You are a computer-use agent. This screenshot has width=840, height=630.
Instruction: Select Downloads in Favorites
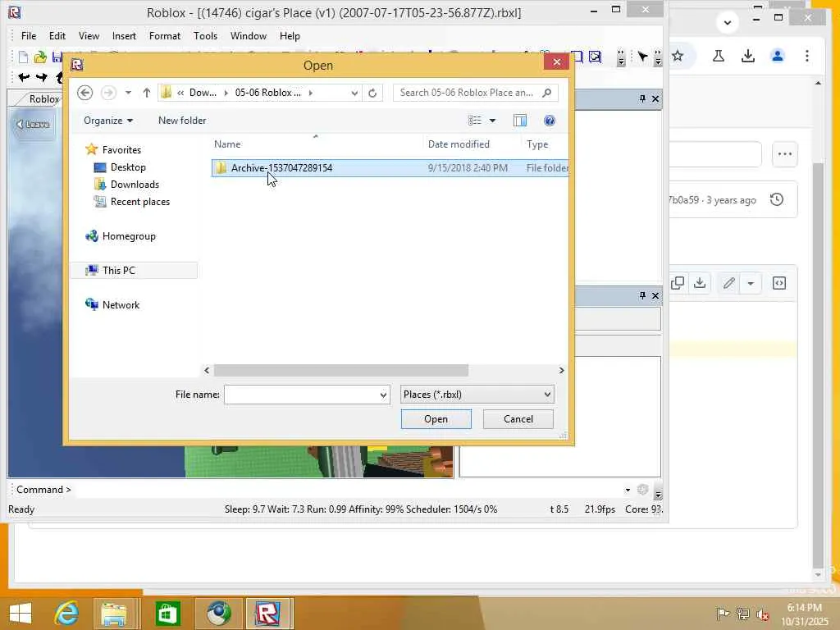[x=135, y=185]
